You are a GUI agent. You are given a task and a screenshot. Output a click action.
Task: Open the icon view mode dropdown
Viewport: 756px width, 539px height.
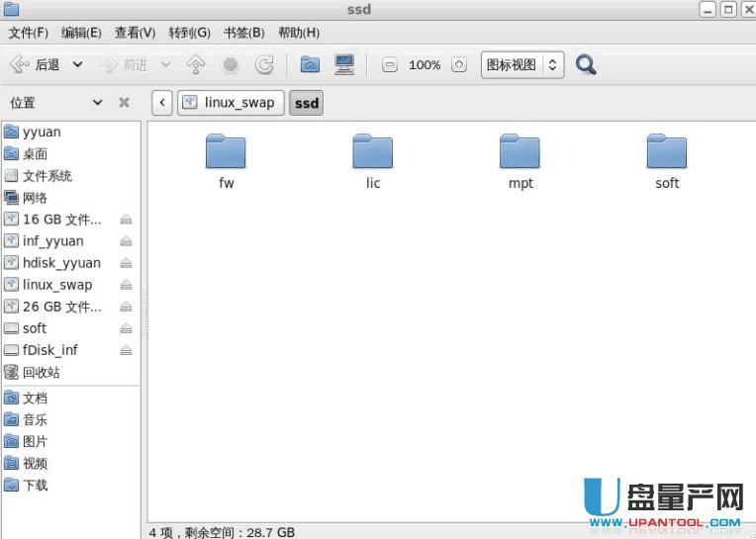(522, 65)
